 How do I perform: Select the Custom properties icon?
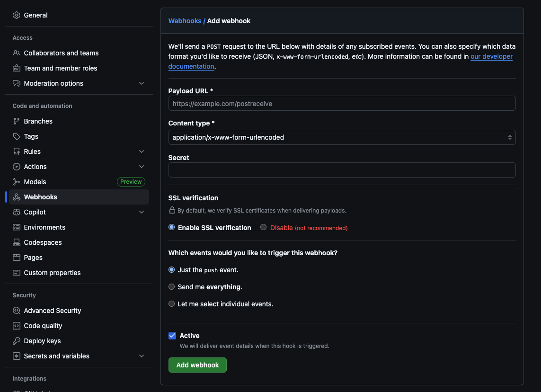pyautogui.click(x=16, y=273)
